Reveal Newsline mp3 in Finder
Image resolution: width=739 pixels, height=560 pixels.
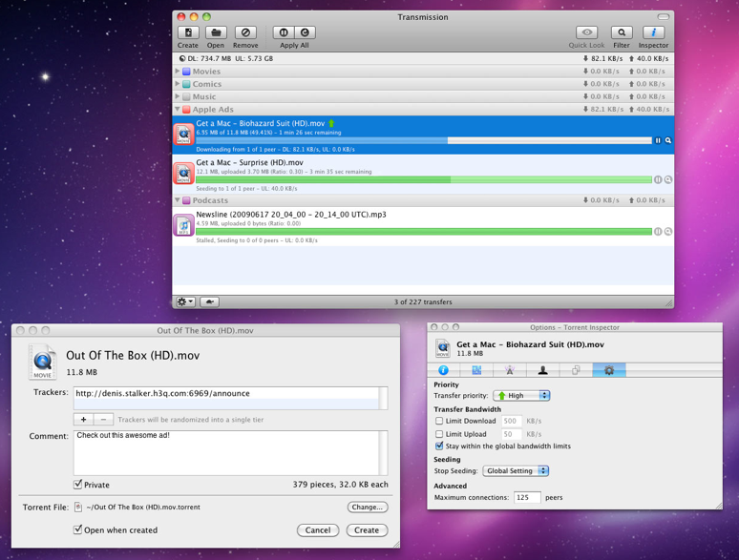pos(668,231)
